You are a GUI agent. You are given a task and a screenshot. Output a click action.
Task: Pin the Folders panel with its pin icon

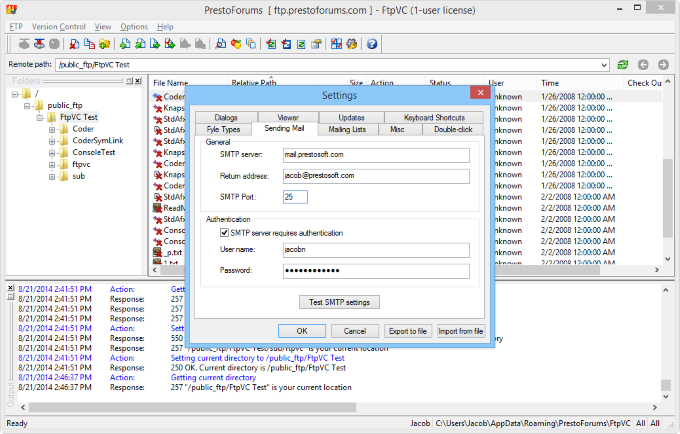coord(130,81)
